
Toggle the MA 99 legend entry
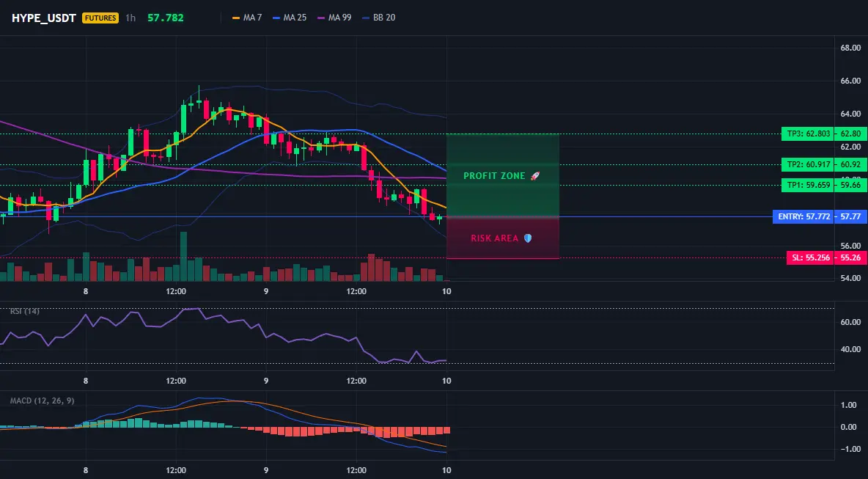[x=334, y=18]
